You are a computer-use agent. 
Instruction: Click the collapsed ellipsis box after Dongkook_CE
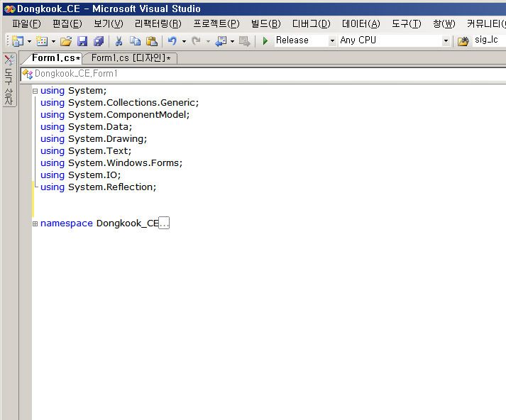click(x=164, y=223)
